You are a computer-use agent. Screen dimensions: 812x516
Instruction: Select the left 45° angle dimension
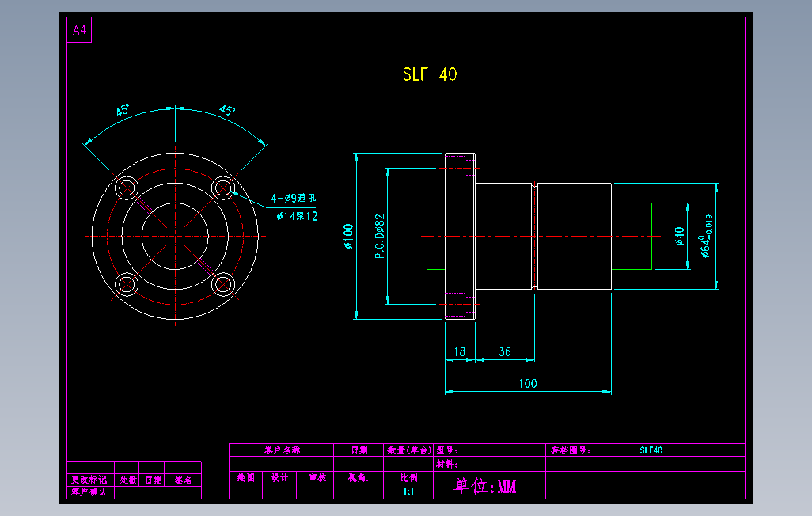(x=123, y=110)
